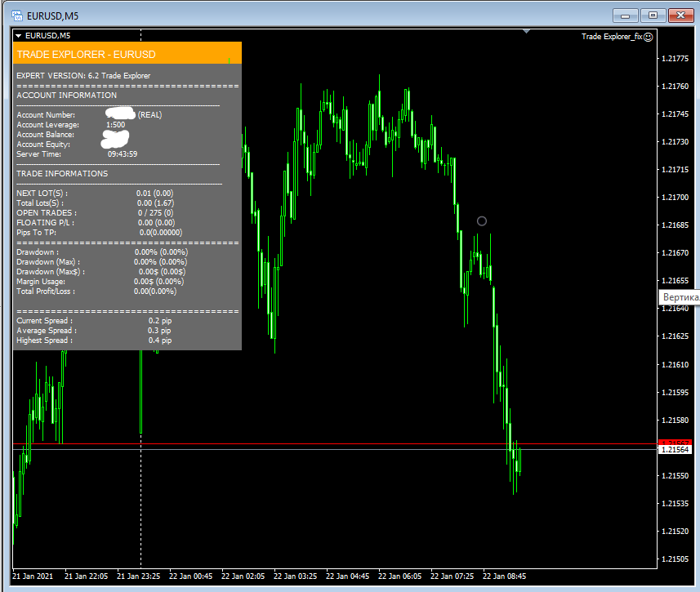Click the 22 Jan 04:45 time label
Screen dimensions: 700x592
pos(347,576)
